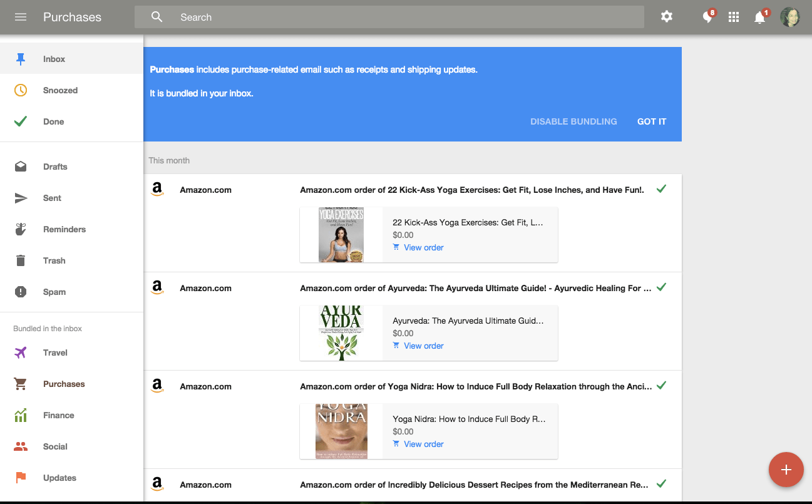Open the Updates bundle label

[x=59, y=478]
